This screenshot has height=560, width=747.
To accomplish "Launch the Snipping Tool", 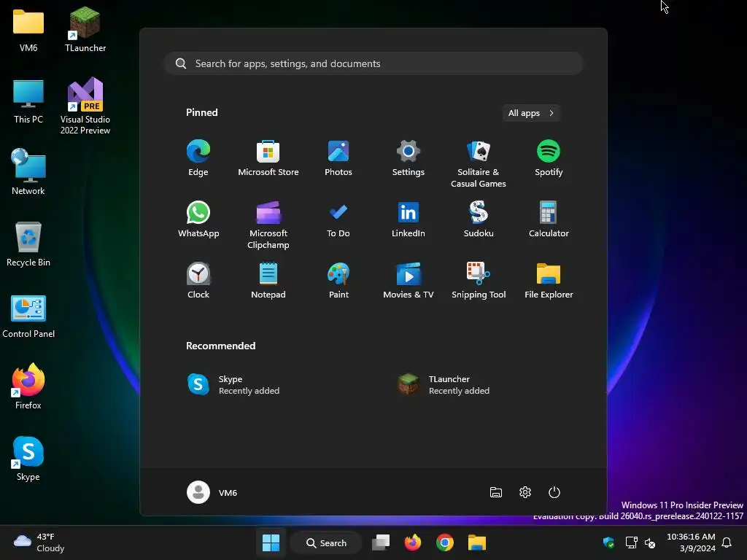I will tap(479, 281).
